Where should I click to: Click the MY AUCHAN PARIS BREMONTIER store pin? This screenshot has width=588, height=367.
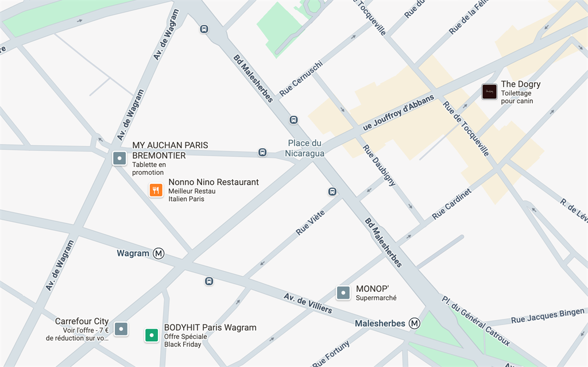point(119,159)
